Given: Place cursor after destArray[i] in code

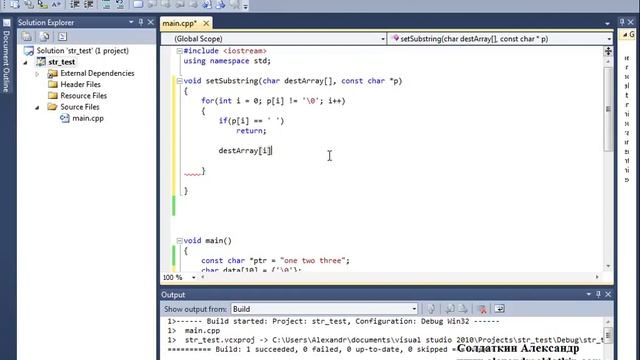Looking at the screenshot, I should [272, 151].
